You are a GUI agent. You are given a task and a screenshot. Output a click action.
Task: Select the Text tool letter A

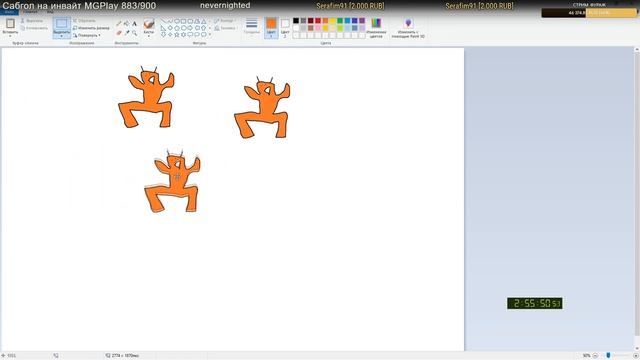(134, 23)
